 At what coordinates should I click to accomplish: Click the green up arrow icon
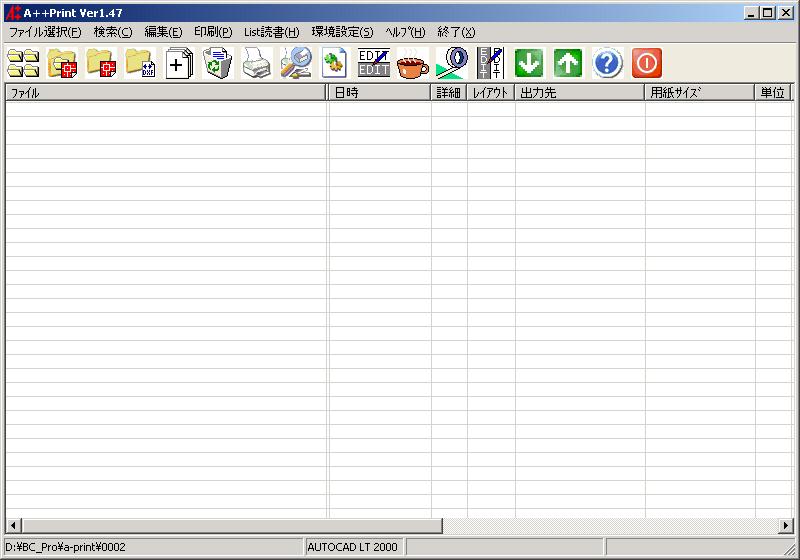tap(568, 64)
